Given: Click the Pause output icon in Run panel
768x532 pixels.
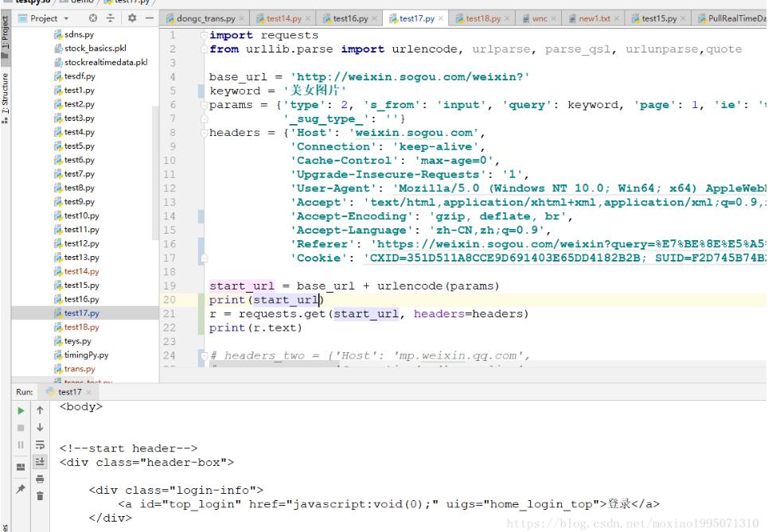Looking at the screenshot, I should point(21,445).
